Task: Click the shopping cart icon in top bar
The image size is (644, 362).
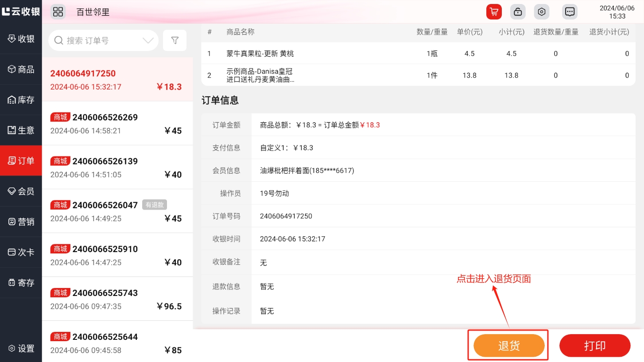Action: [x=494, y=12]
